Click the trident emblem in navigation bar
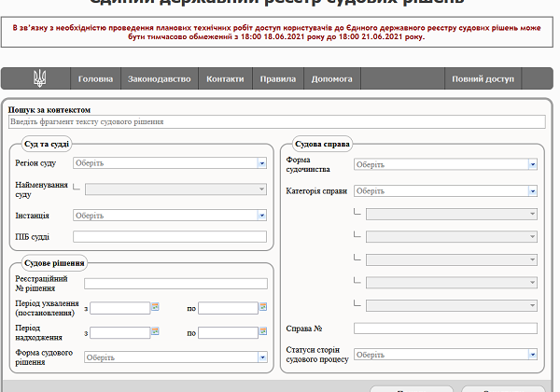560x392 pixels. coord(39,79)
